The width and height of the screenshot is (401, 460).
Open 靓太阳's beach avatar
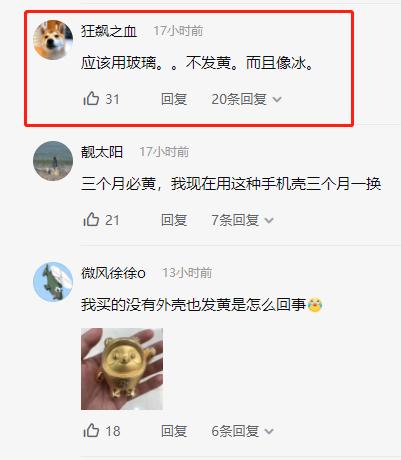(x=53, y=161)
